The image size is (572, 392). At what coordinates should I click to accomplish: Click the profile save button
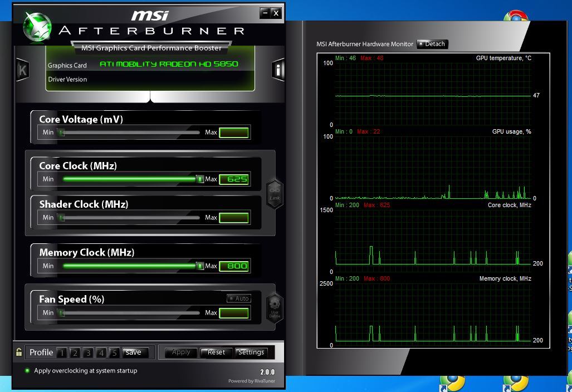click(x=135, y=352)
